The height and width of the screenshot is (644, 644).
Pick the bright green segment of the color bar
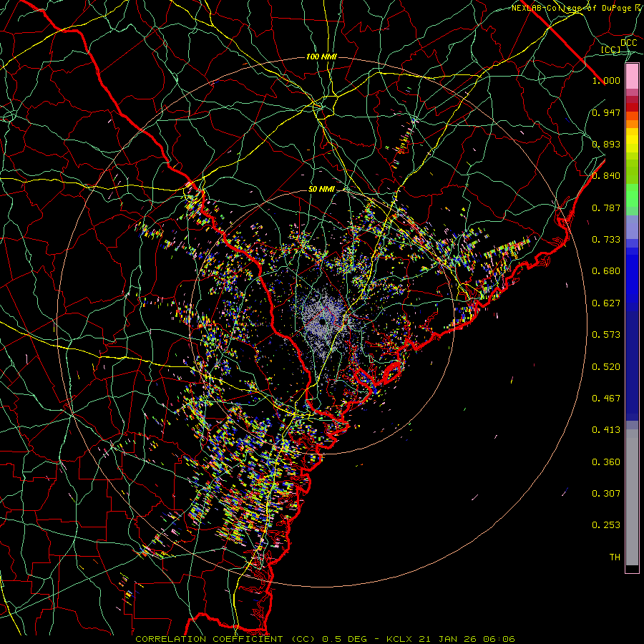coord(632,195)
